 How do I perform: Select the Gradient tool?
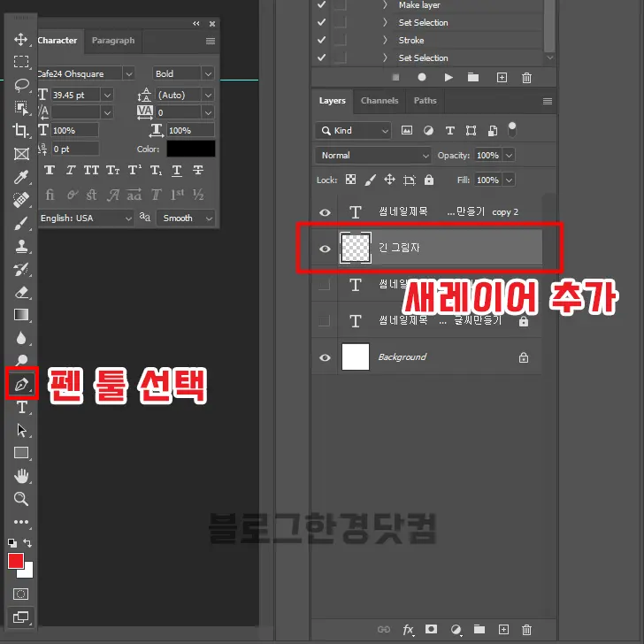point(21,315)
